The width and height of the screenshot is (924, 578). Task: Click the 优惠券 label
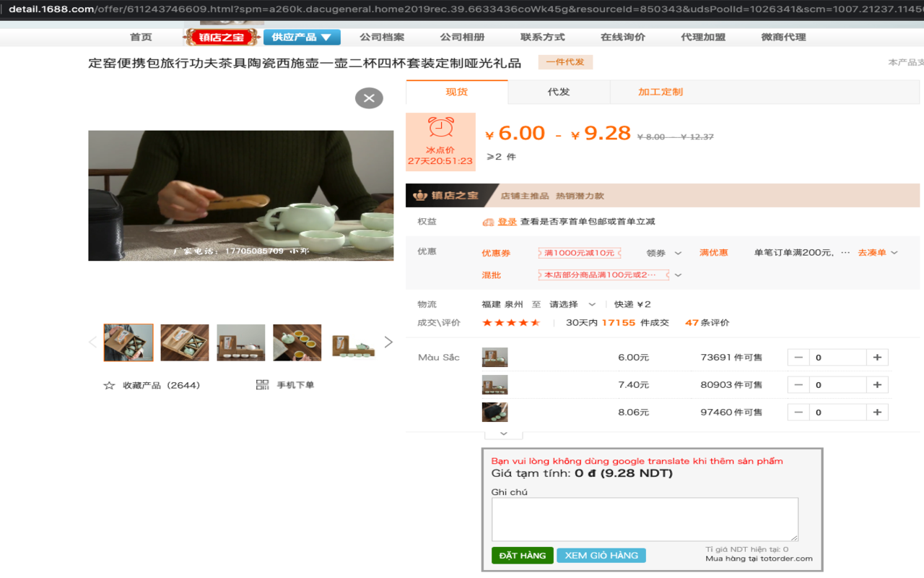(x=496, y=253)
